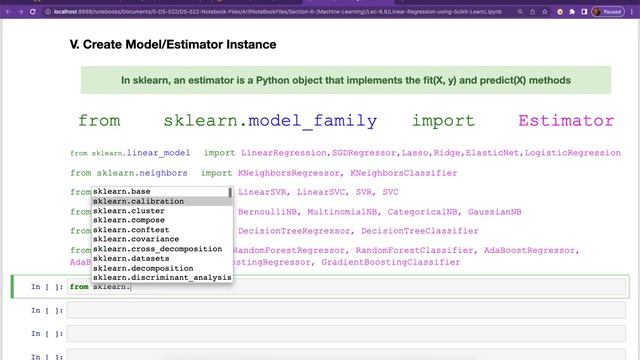Screen dimensions: 640x360
Task: Click the pink 'Estimator' word
Action: coord(566,121)
